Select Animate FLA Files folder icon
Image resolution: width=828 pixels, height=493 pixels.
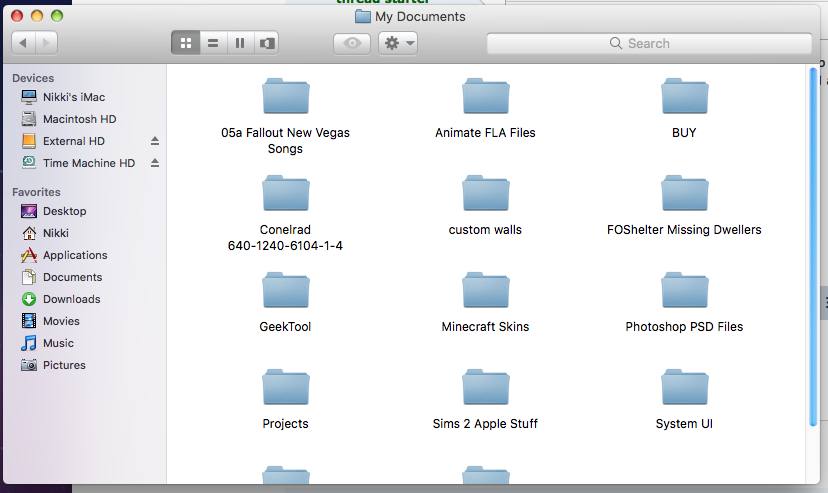coord(485,96)
